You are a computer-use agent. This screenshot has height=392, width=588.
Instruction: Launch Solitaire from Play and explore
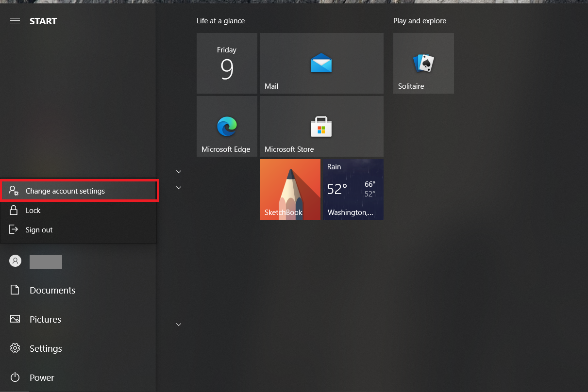(423, 63)
